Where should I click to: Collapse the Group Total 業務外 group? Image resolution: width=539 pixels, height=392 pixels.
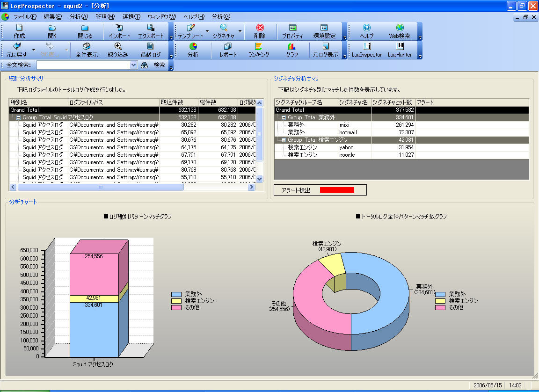pyautogui.click(x=284, y=117)
